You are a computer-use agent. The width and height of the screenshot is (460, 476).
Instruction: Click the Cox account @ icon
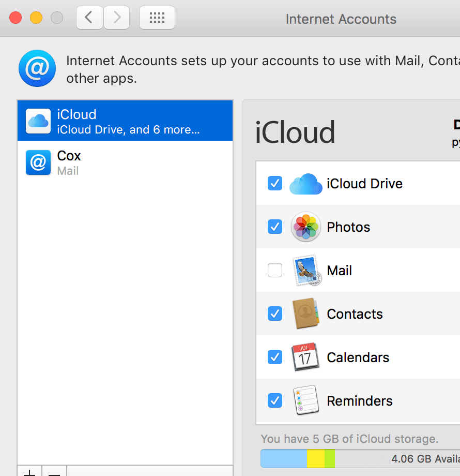click(38, 162)
